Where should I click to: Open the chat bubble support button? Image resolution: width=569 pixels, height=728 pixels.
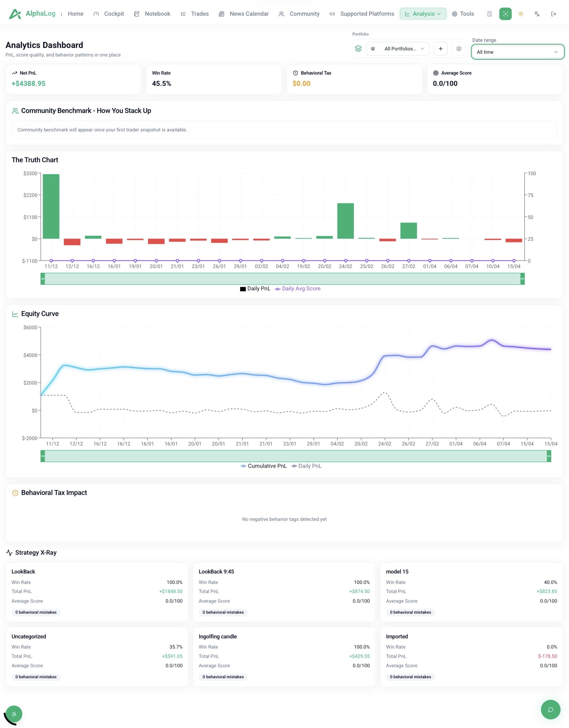(x=550, y=709)
